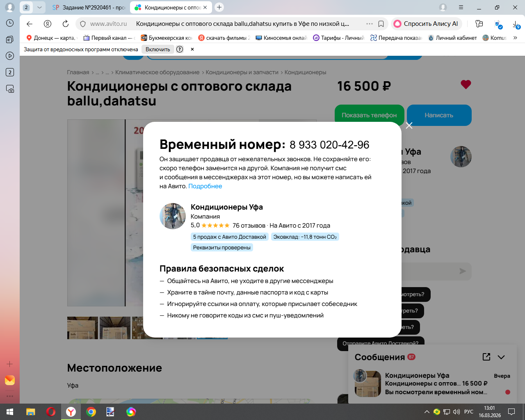This screenshot has width=525, height=420.
Task: Click the bookmark icon in address bar
Action: (381, 24)
